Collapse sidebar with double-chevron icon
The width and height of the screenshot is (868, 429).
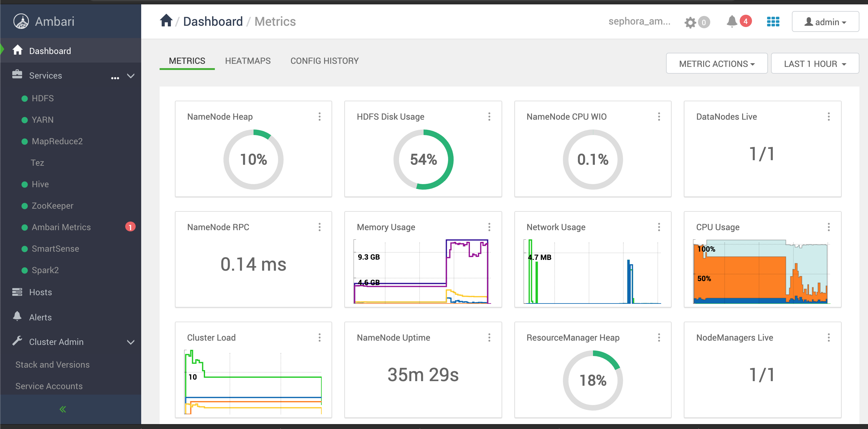(63, 409)
